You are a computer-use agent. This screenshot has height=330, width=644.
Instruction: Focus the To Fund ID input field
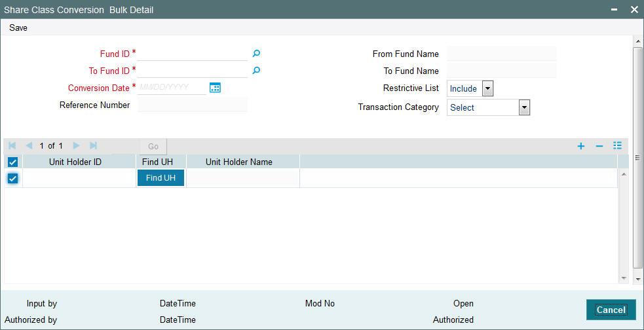193,71
